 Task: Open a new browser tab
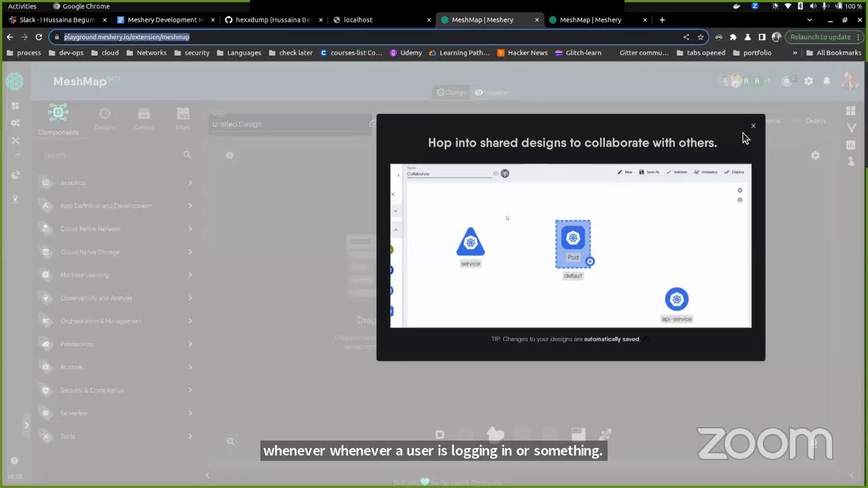[662, 20]
